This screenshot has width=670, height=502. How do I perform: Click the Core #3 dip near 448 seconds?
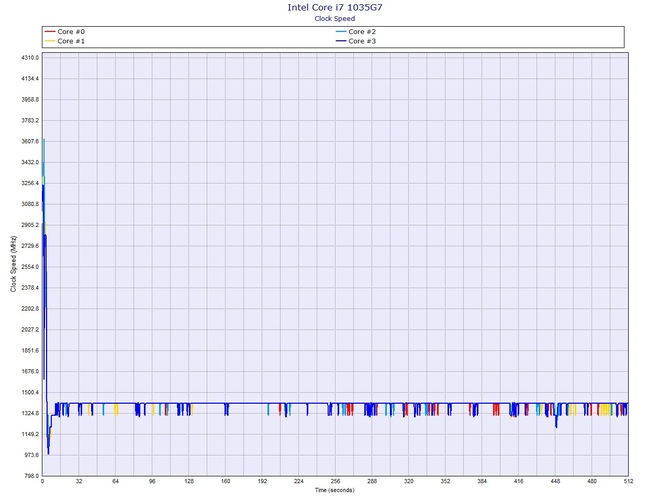tap(556, 423)
